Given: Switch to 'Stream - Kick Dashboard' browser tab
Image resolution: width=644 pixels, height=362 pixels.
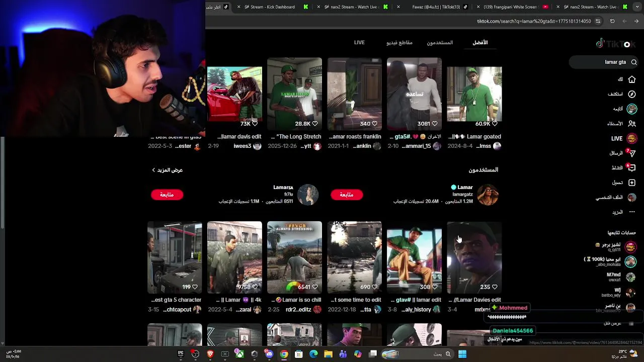Looking at the screenshot, I should coord(273,7).
